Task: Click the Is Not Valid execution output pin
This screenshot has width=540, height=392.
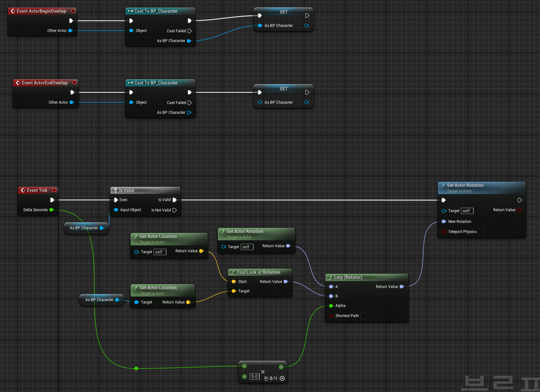Action: pos(175,210)
